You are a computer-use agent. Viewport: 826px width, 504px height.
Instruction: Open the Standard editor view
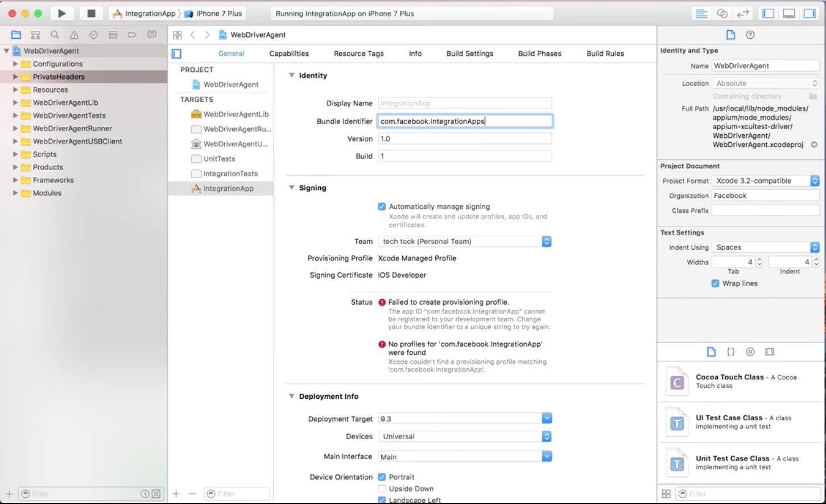click(701, 14)
